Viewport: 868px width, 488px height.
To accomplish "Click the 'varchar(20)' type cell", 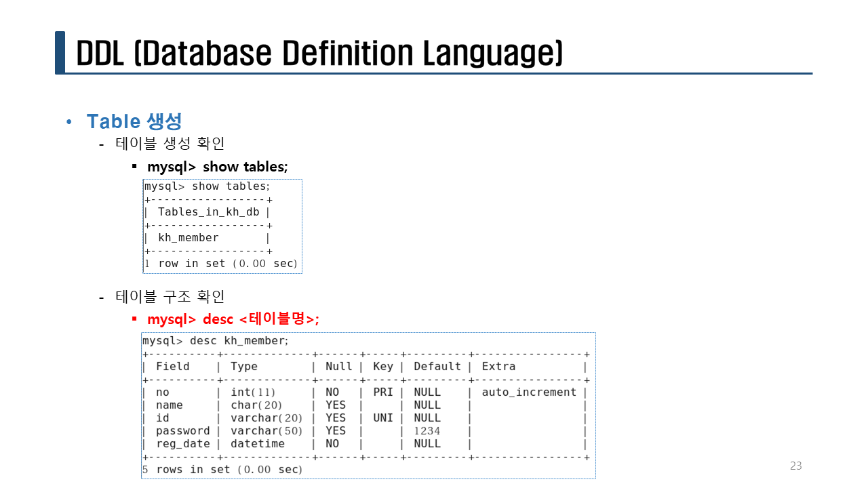I will tap(267, 418).
